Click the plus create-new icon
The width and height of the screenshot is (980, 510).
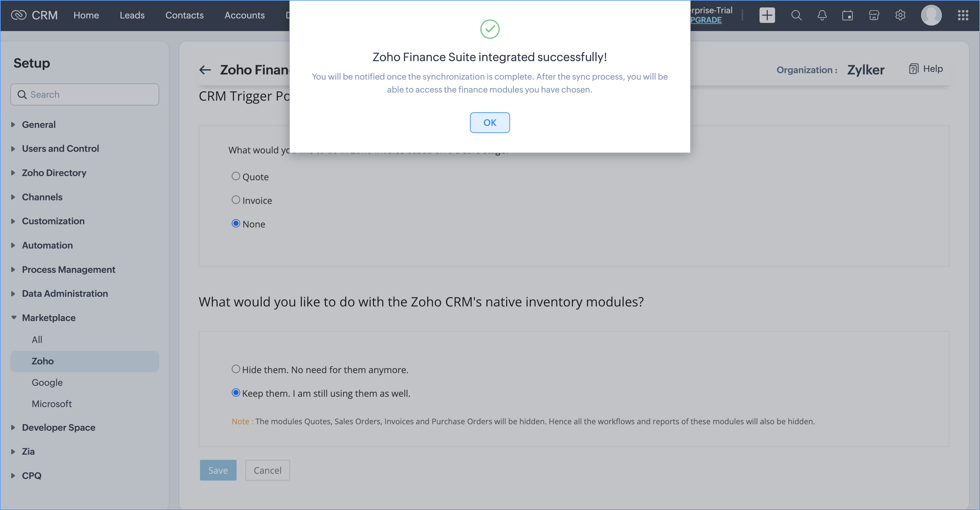pos(767,15)
